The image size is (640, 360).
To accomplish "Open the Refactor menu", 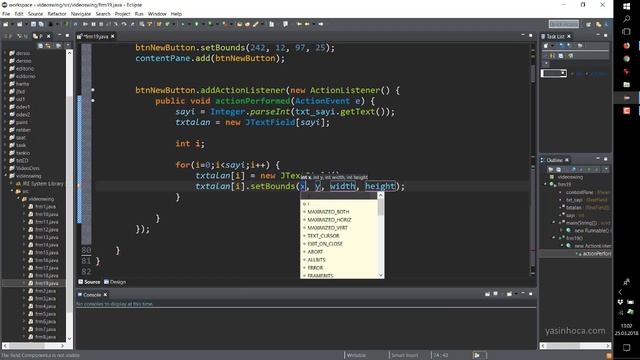I will coord(57,14).
